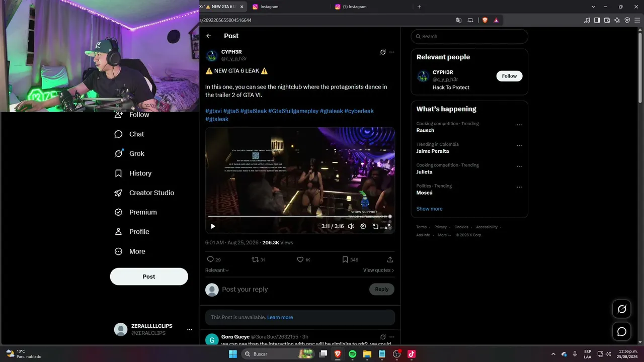Open Learn more link on unavailable post
This screenshot has width=644, height=362.
tap(280, 317)
